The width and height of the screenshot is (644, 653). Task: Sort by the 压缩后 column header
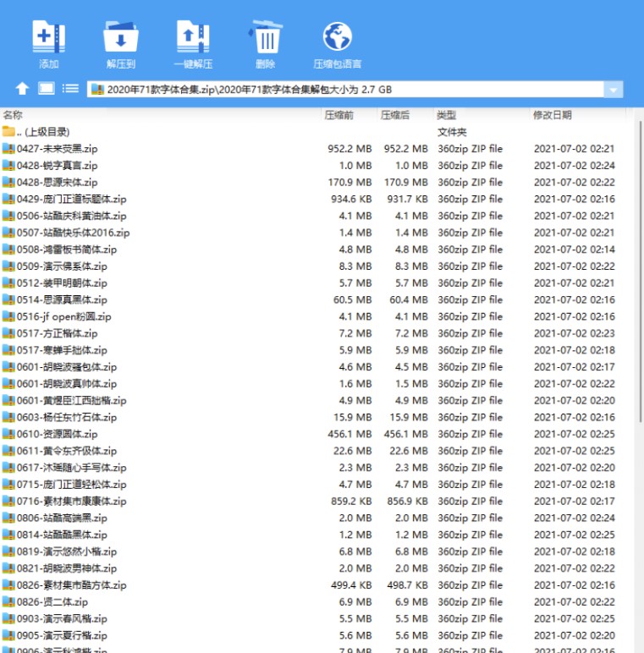point(395,115)
